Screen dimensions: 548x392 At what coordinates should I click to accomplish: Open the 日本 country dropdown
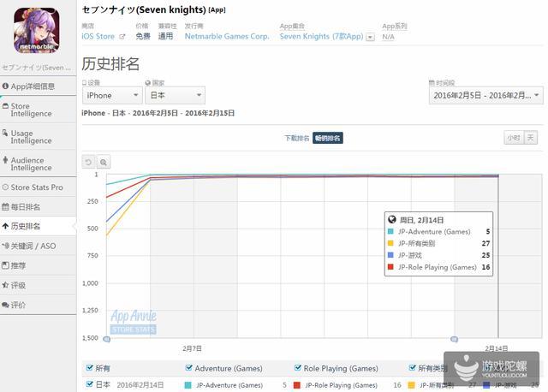(x=175, y=95)
